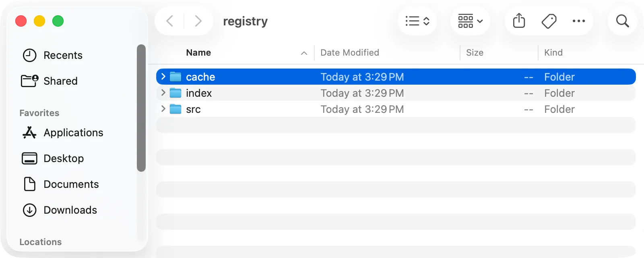
Task: Sort by the Size column header
Action: click(475, 53)
